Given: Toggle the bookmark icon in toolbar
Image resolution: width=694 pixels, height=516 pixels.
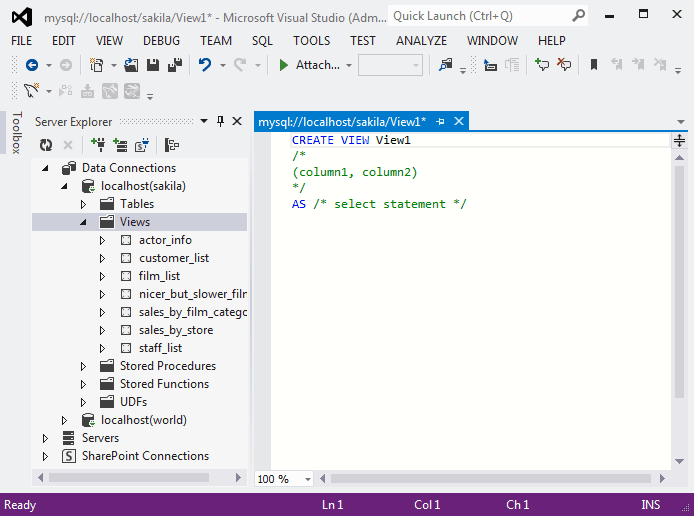Looking at the screenshot, I should coord(594,65).
